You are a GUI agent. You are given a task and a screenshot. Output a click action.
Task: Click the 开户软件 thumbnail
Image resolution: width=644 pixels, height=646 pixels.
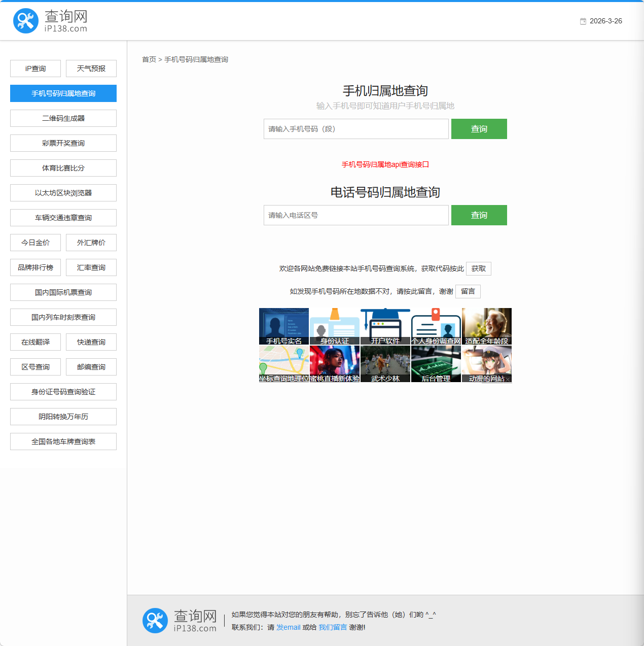click(x=385, y=326)
